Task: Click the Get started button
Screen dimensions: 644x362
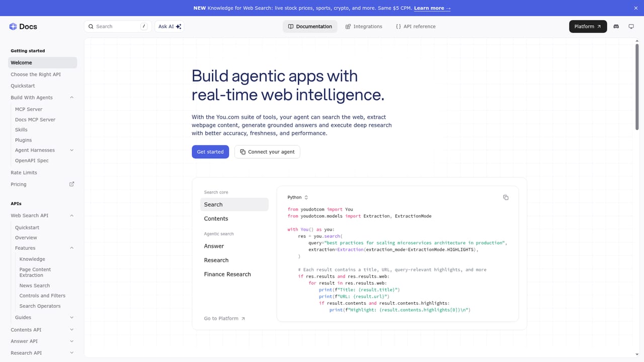Action: pyautogui.click(x=210, y=152)
